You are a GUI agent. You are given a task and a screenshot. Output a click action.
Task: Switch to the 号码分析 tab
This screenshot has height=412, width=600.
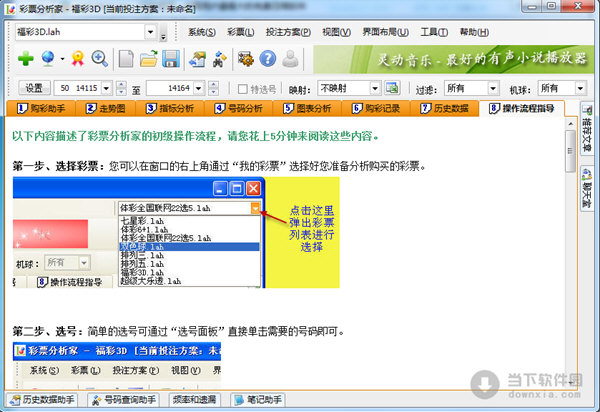click(239, 109)
